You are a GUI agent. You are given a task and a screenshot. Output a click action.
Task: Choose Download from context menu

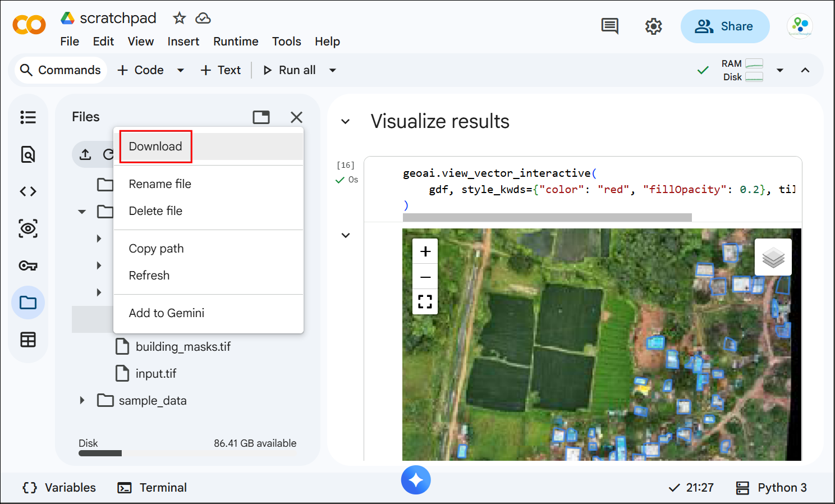click(x=208, y=146)
